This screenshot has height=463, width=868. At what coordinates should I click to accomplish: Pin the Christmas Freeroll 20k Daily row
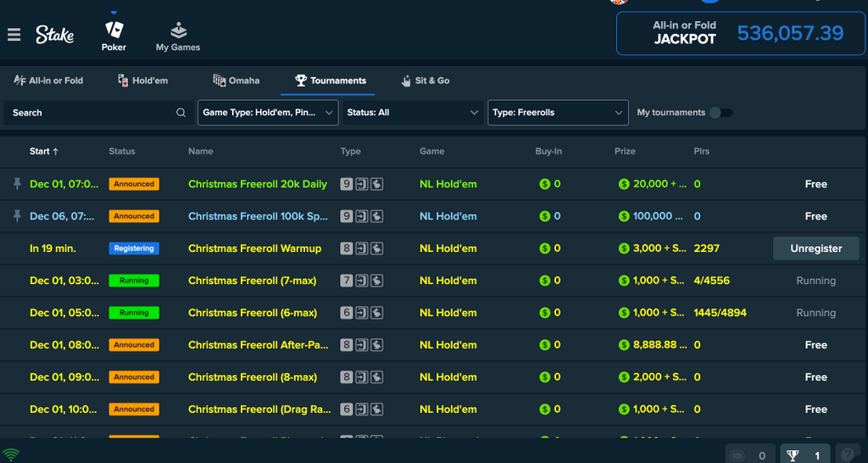[x=16, y=184]
